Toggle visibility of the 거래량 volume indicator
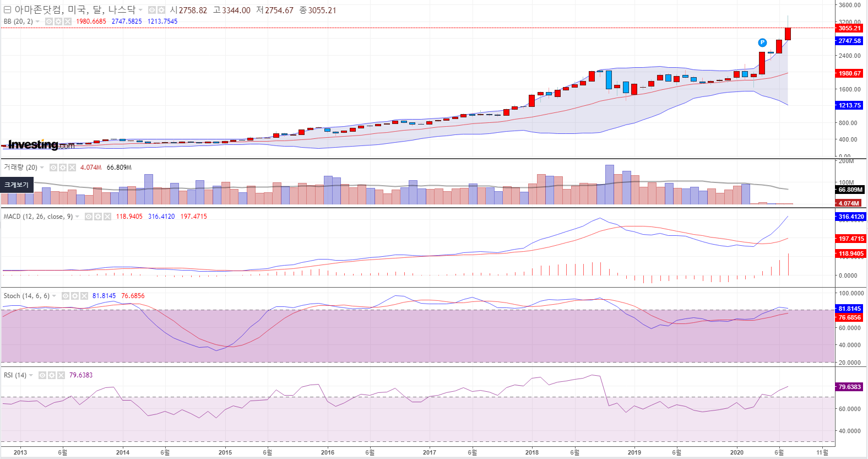Image resolution: width=868 pixels, height=459 pixels. coord(53,168)
